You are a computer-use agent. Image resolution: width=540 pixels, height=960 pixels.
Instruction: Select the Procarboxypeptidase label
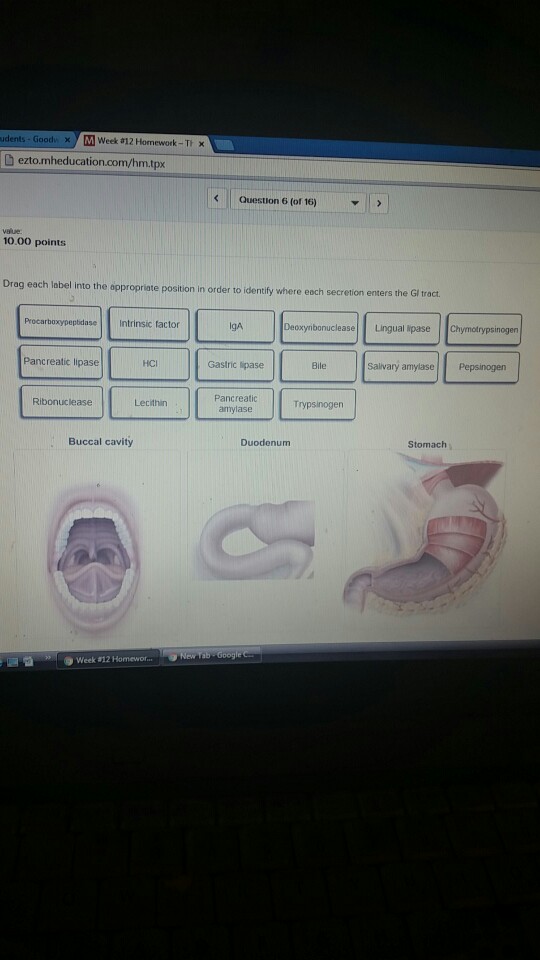[60, 322]
